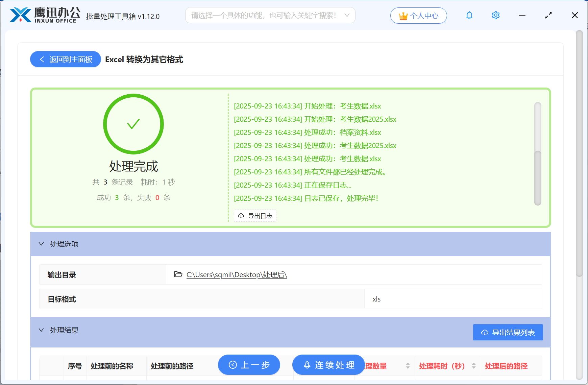The image size is (588, 385).
Task: Click the 鹰迅办公 logo icon
Action: pyautogui.click(x=20, y=15)
